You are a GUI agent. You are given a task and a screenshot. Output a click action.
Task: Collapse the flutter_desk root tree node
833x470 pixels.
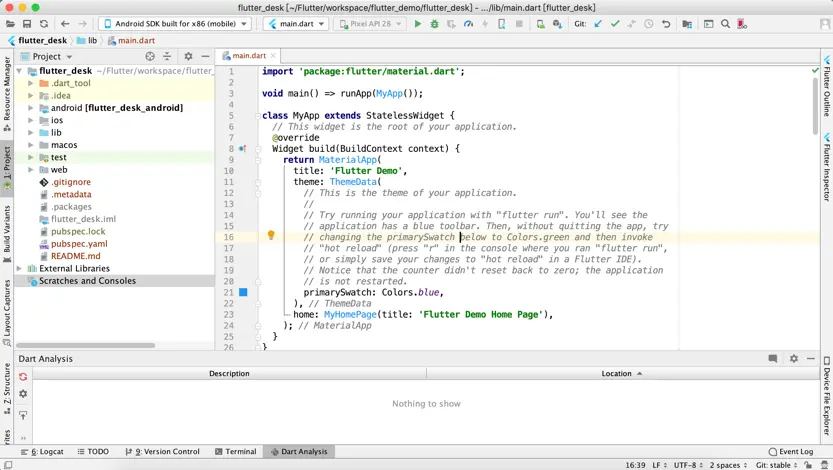[x=19, y=71]
